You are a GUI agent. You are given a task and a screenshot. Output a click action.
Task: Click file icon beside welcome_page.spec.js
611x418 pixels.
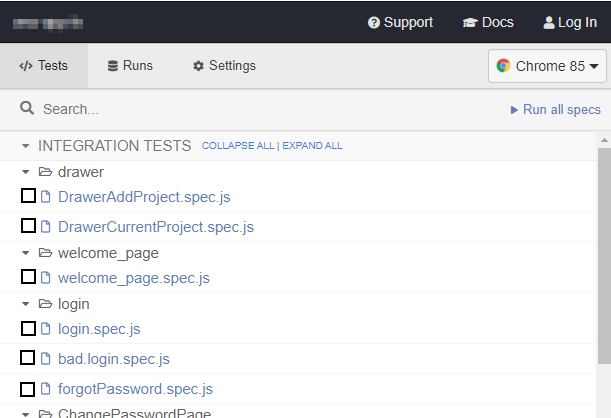[46, 277]
